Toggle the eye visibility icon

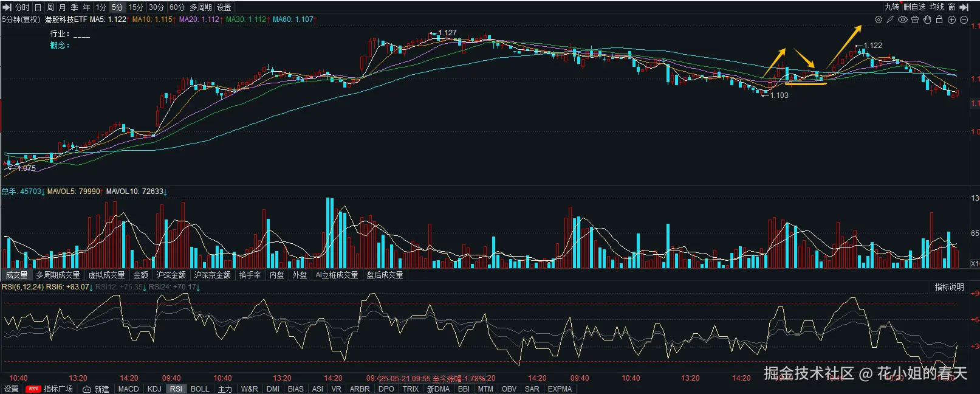coord(903,19)
